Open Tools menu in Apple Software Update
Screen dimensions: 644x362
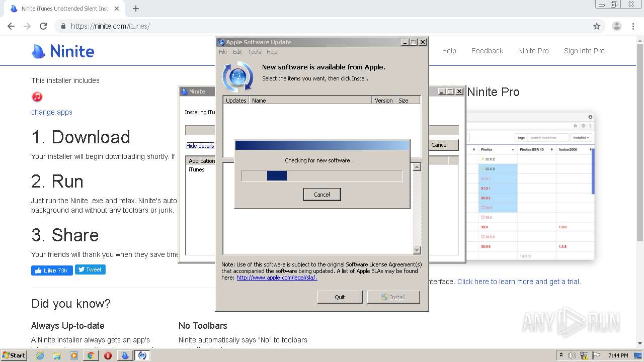coord(254,52)
